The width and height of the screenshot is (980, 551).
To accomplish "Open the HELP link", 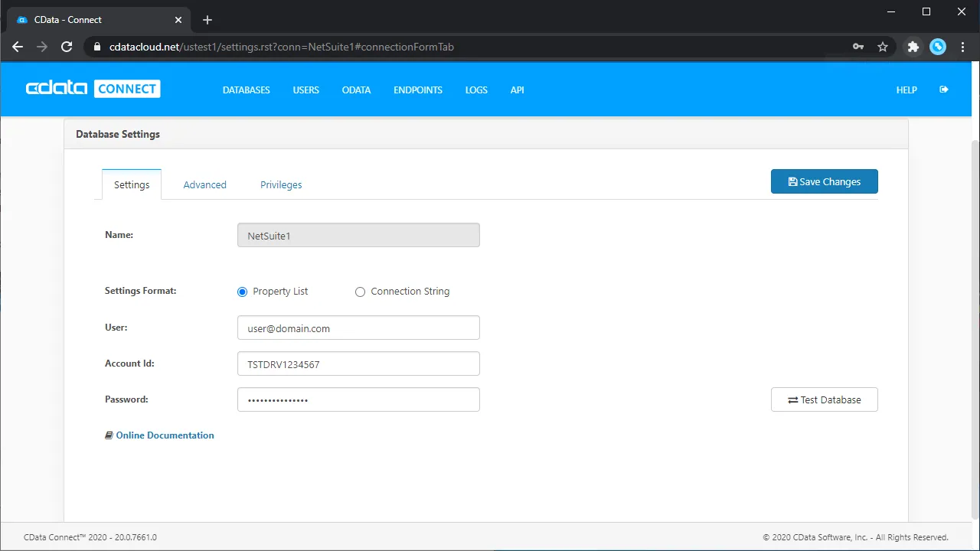I will pos(906,90).
